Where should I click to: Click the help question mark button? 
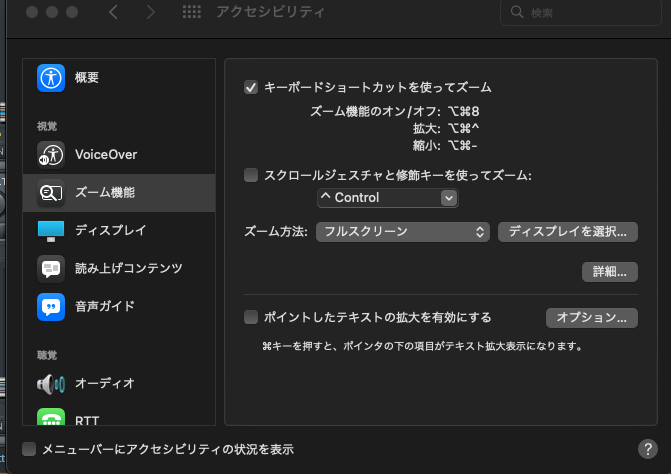coord(647,449)
